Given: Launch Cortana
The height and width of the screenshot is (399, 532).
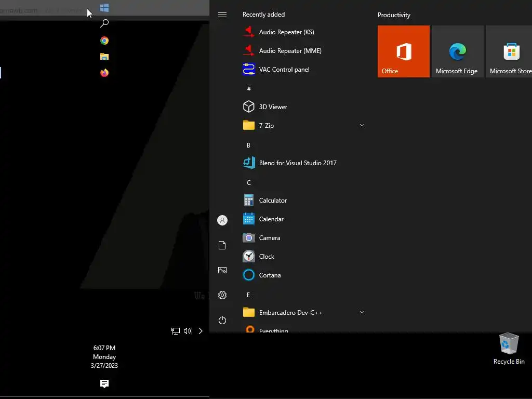Looking at the screenshot, I should pyautogui.click(x=304, y=275).
